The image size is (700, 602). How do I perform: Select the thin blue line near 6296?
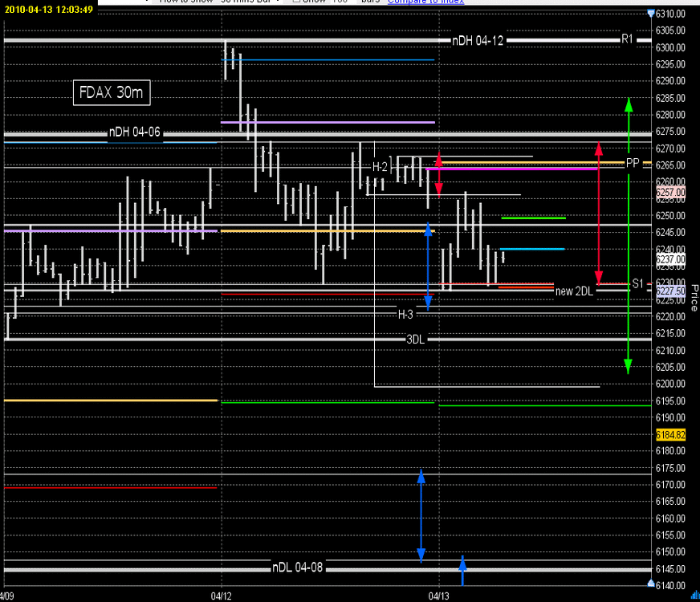click(x=328, y=59)
